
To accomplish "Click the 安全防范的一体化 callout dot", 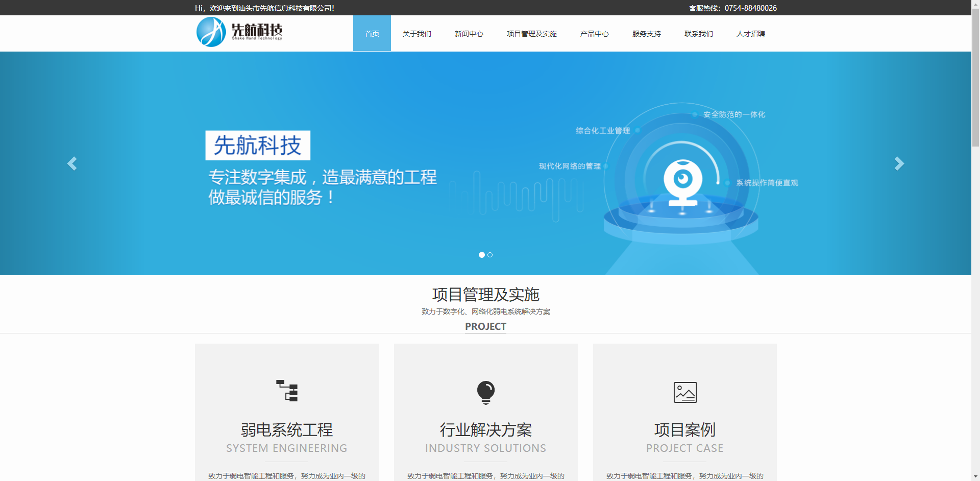I will pyautogui.click(x=695, y=115).
